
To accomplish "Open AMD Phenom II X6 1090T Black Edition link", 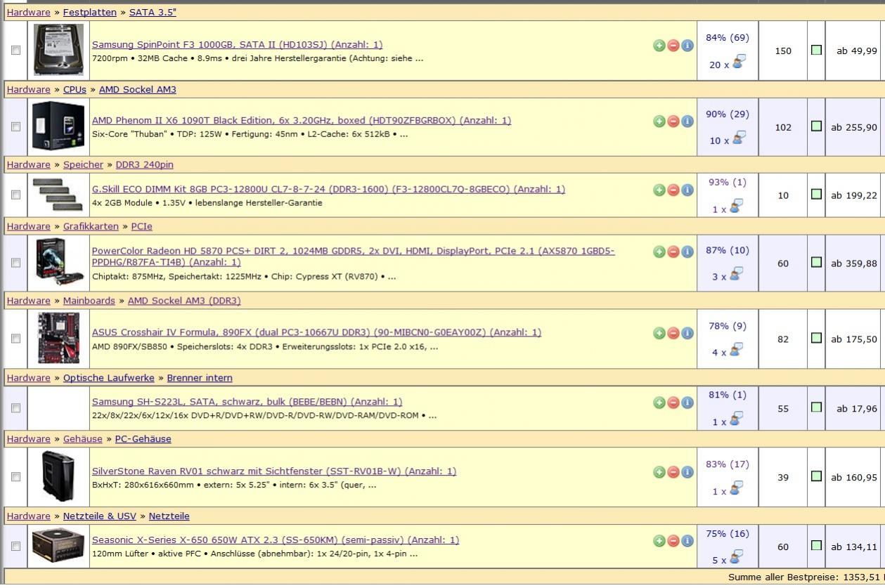I will coord(302,120).
